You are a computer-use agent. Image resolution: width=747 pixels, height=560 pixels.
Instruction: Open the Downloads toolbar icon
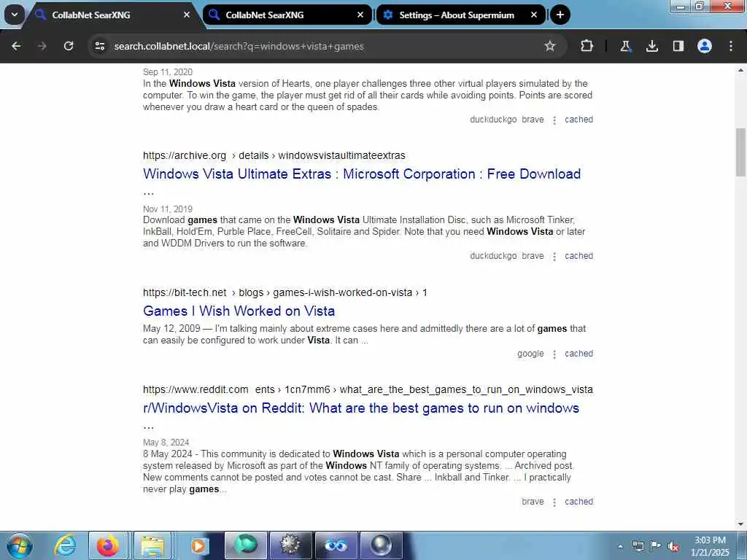coord(652,46)
